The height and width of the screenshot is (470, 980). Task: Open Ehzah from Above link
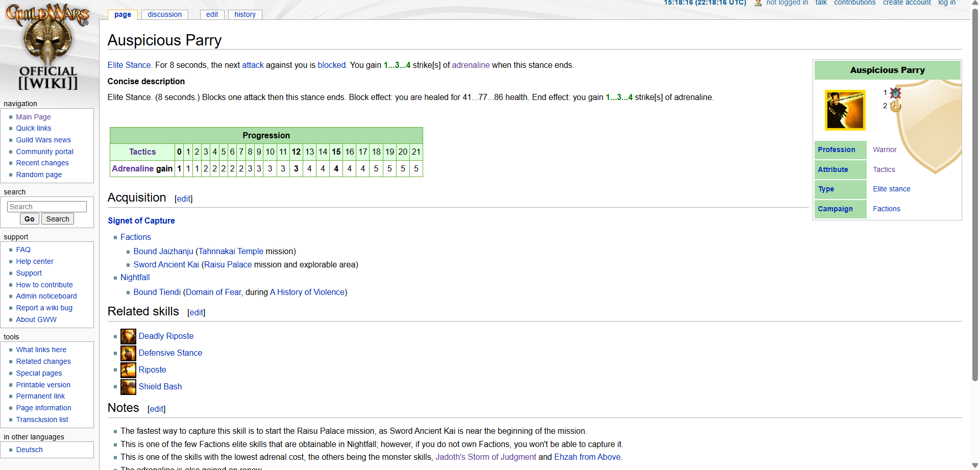[x=587, y=457]
